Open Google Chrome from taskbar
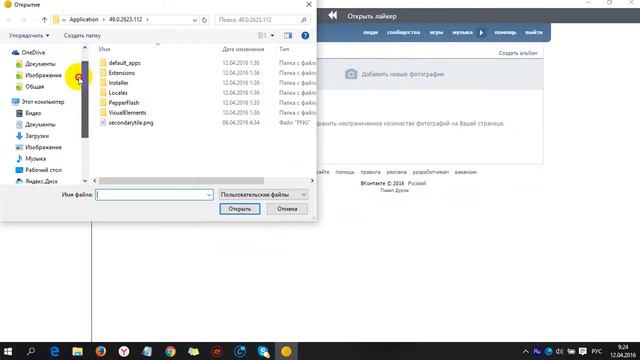 (x=170, y=351)
